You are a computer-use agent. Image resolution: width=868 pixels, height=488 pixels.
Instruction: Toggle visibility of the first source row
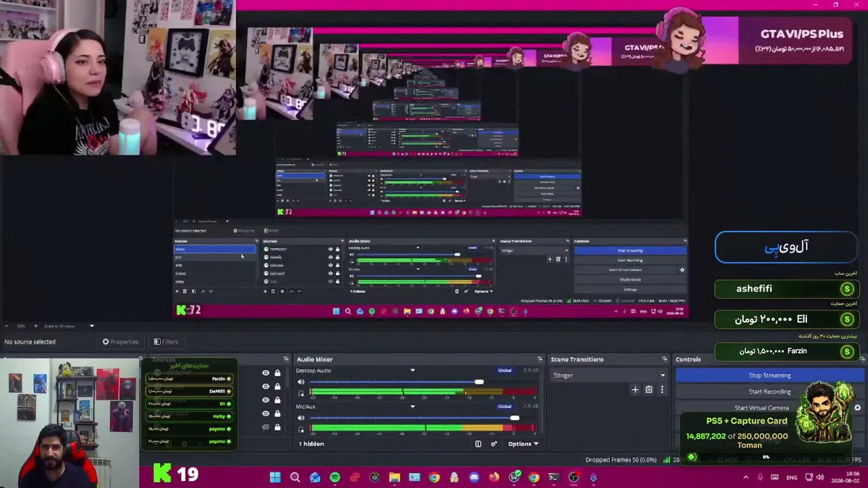tap(266, 373)
